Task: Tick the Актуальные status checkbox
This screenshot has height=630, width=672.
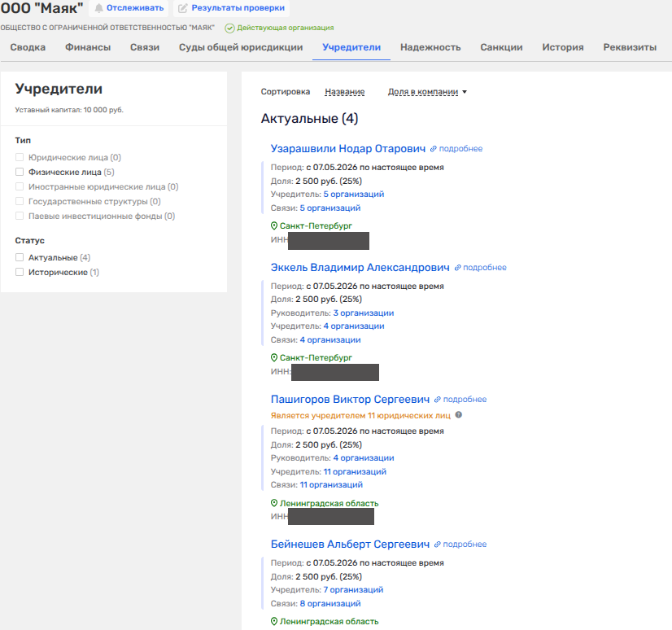Action: 20,257
